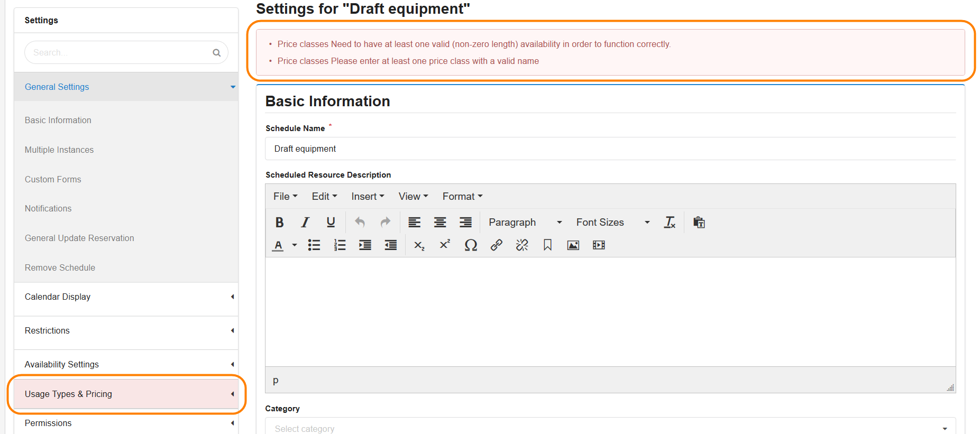Center align the text
The width and height of the screenshot is (980, 434).
tap(440, 223)
